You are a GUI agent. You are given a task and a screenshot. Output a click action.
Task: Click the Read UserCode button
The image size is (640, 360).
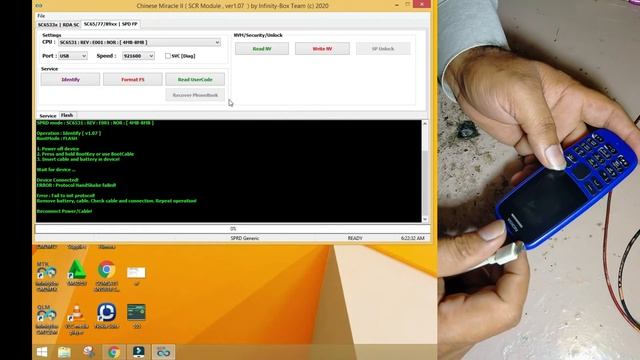tap(195, 79)
